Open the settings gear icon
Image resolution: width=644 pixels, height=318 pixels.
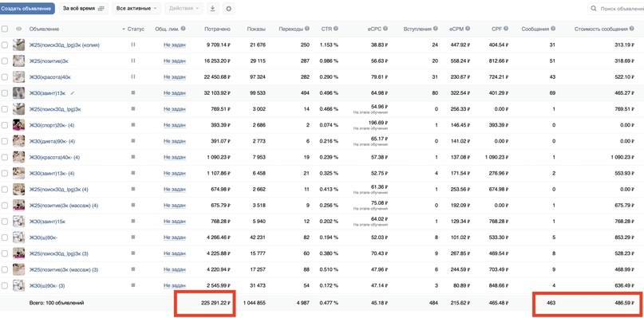click(x=229, y=8)
